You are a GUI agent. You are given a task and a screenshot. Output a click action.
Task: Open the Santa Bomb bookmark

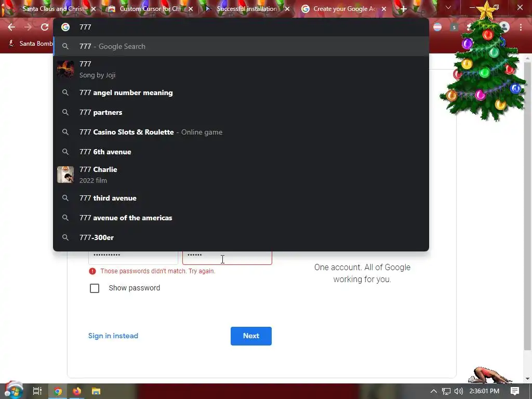click(x=31, y=44)
